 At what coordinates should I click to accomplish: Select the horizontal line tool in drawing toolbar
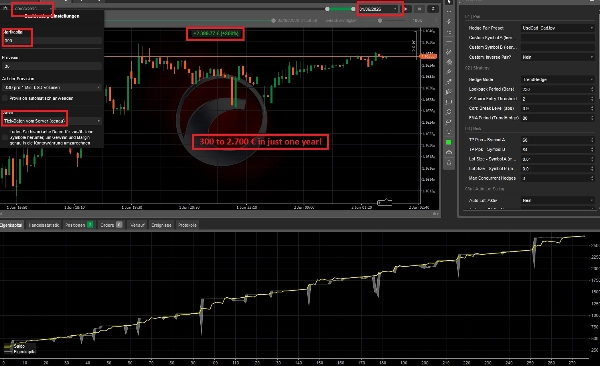449,41
